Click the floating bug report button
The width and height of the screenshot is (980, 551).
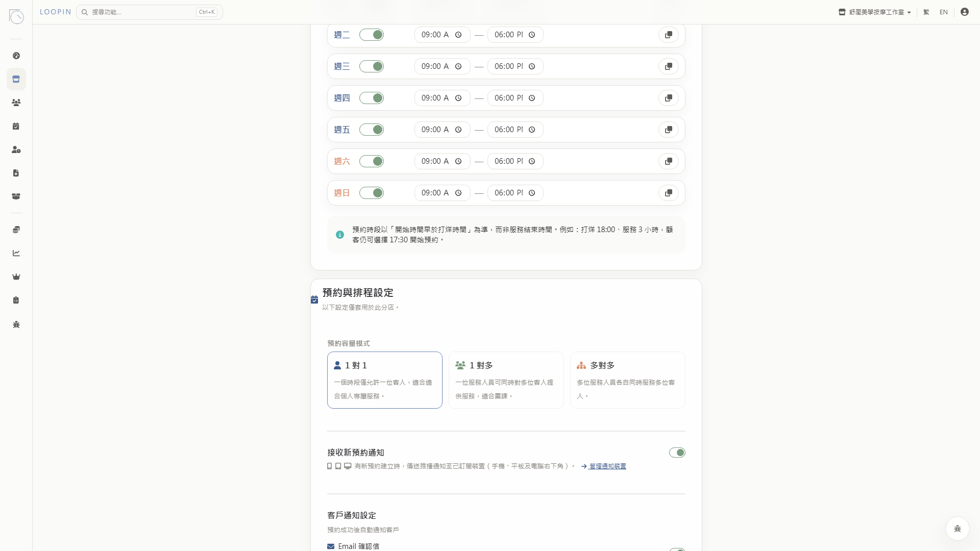[x=957, y=529]
